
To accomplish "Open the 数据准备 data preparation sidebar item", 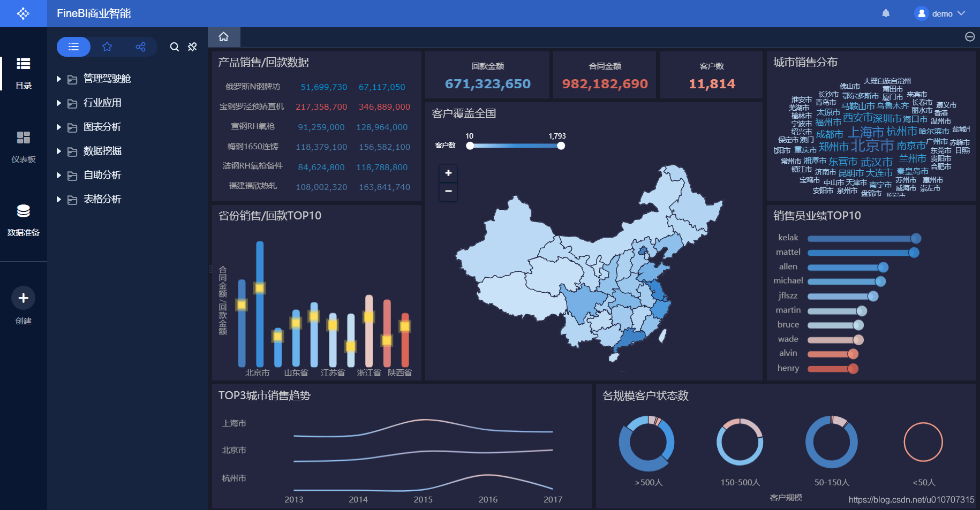I will [24, 220].
